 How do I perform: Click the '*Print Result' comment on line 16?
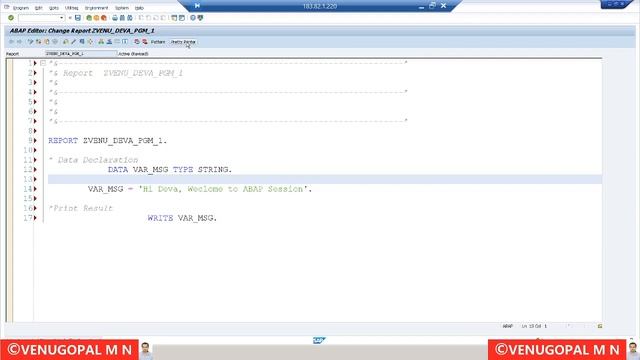tap(80, 208)
